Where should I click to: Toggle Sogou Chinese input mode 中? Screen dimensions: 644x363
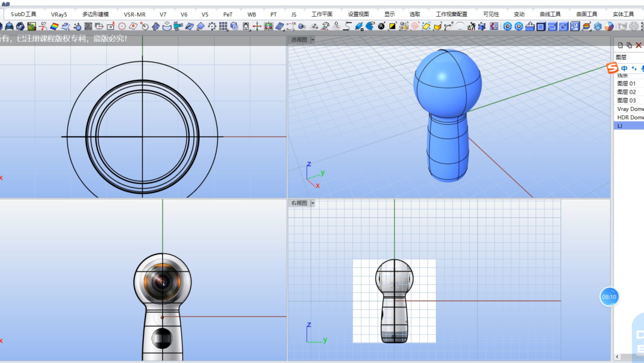(624, 68)
